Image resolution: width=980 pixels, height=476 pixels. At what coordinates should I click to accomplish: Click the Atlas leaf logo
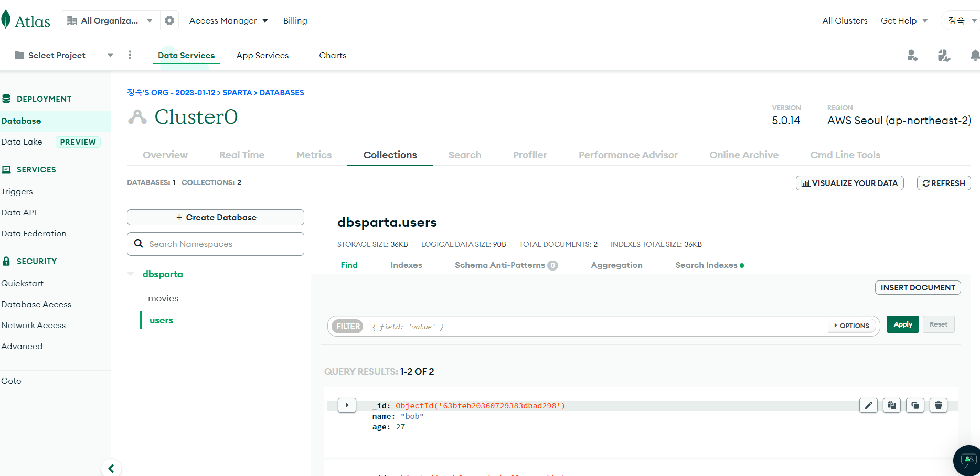[x=6, y=20]
